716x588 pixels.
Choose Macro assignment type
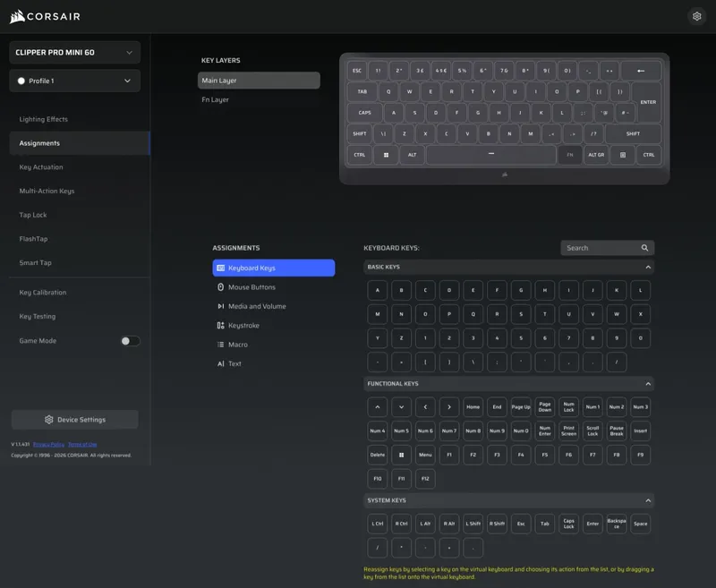coord(274,345)
